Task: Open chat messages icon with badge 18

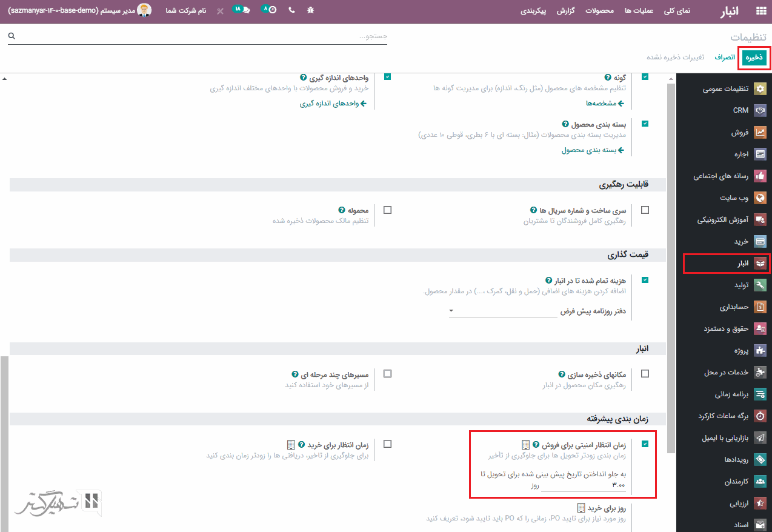Action: pyautogui.click(x=242, y=10)
